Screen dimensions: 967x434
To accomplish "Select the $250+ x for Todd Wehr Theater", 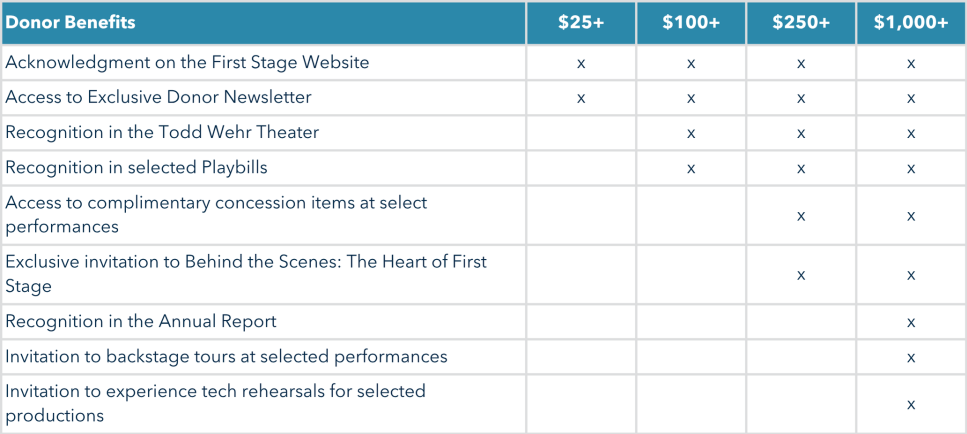I will click(x=801, y=134).
